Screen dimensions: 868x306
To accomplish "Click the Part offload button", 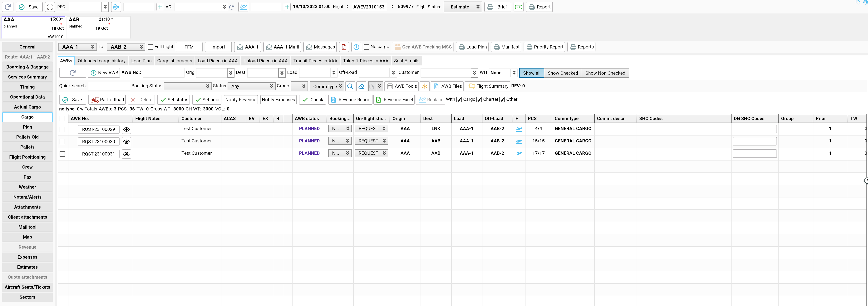I will click(x=107, y=99).
